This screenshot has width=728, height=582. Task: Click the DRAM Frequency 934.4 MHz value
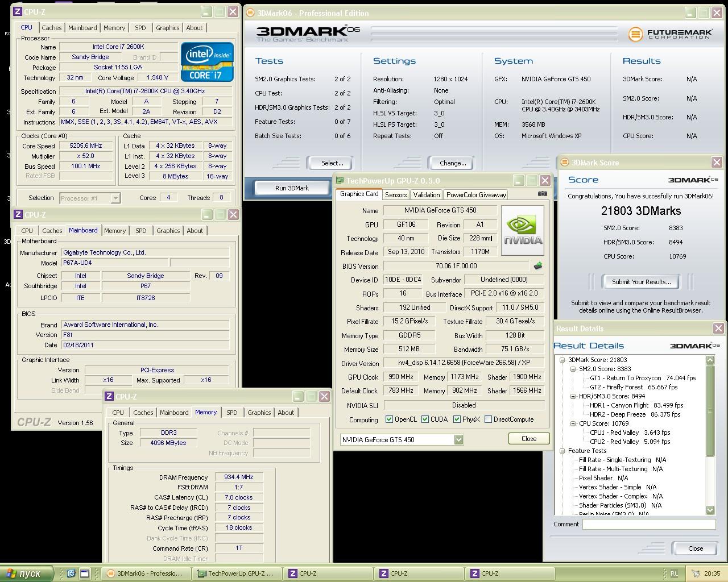(239, 477)
